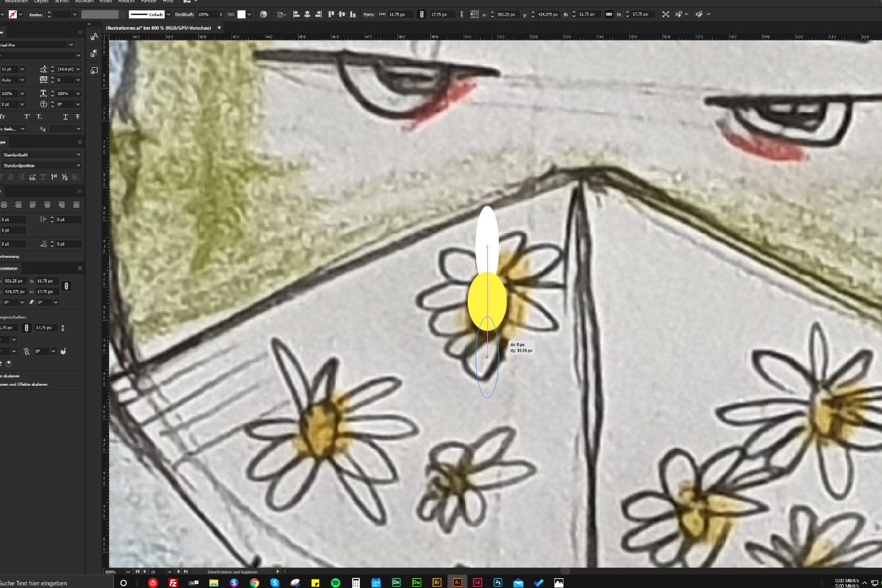Expand the Standardzahl figure style dropdown
Image resolution: width=882 pixels, height=588 pixels.
tap(78, 154)
